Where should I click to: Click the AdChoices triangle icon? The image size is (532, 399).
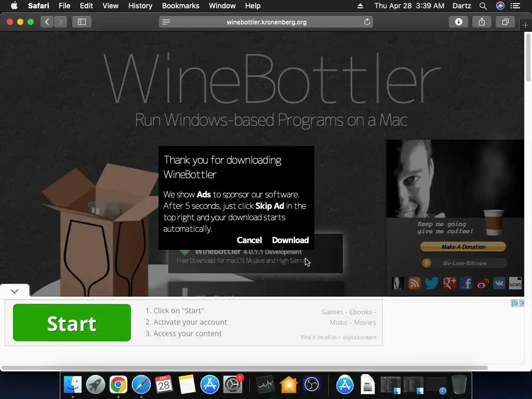pos(515,303)
